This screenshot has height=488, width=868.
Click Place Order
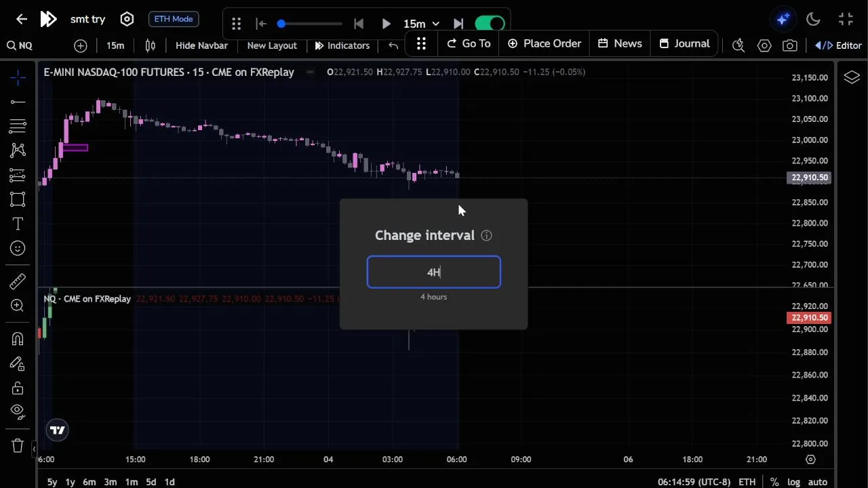[545, 43]
